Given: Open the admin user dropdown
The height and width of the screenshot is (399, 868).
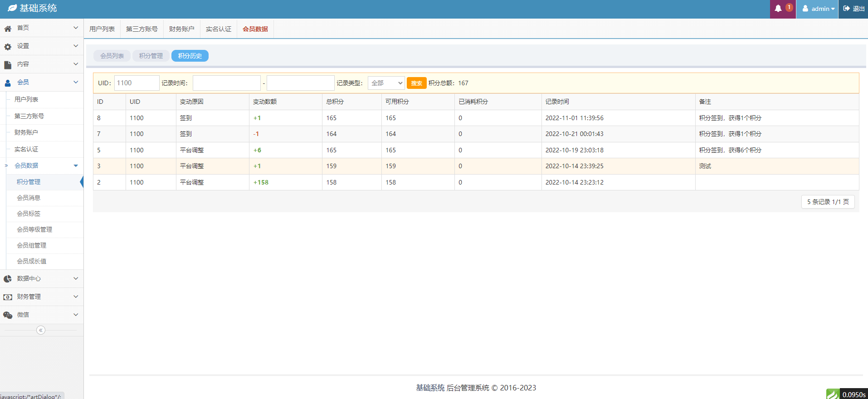Looking at the screenshot, I should pos(818,9).
